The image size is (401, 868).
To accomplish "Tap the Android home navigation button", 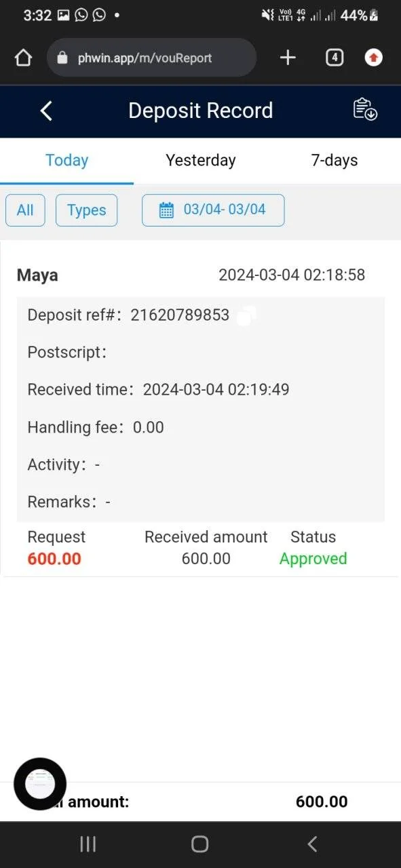I will pos(199,844).
